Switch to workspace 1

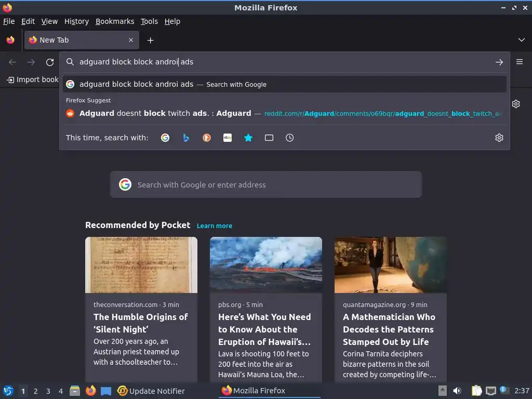pyautogui.click(x=23, y=391)
